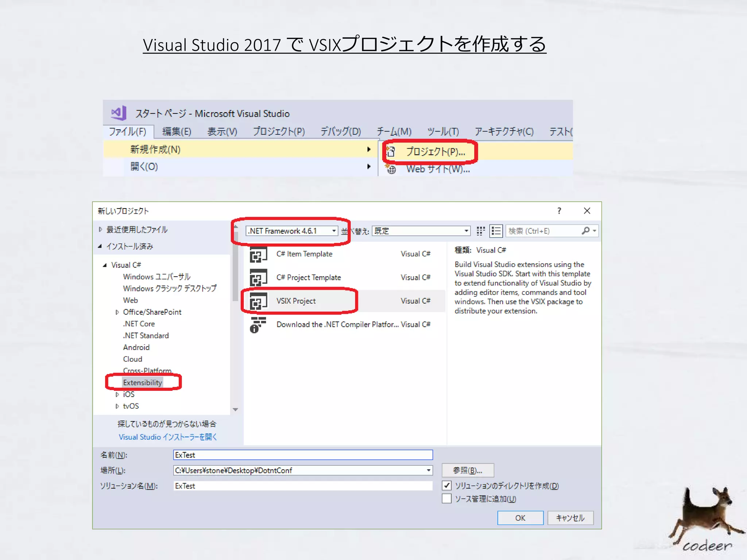
Task: Collapse the インストール済み node
Action: [x=100, y=246]
